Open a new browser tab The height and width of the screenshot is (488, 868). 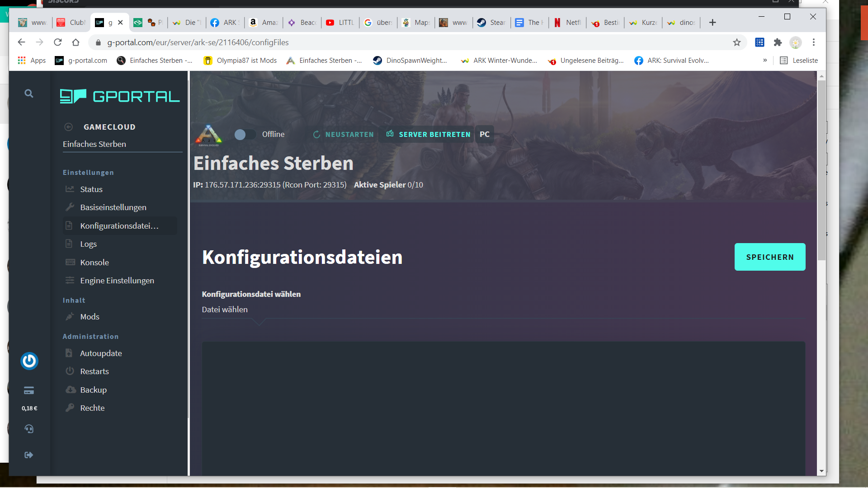click(x=712, y=23)
